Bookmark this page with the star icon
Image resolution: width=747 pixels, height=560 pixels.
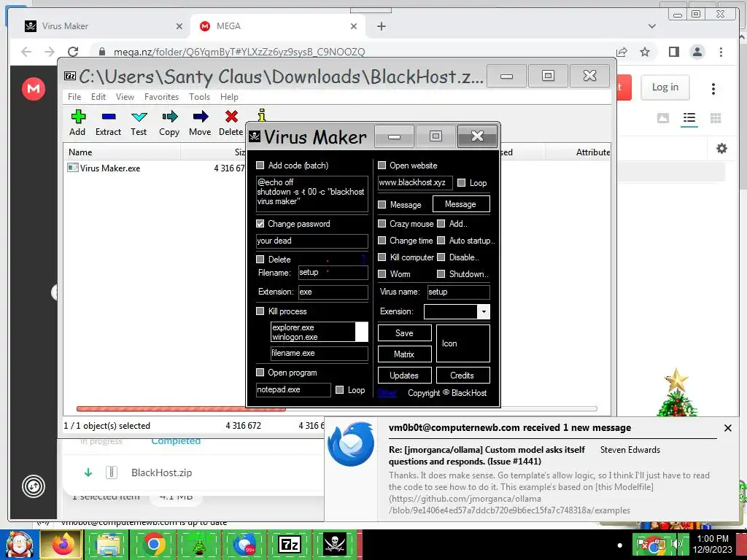point(645,52)
